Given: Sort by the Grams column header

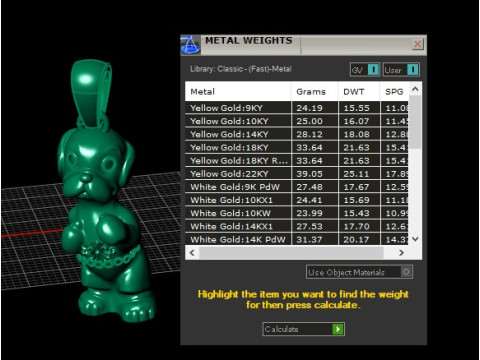Looking at the screenshot, I should tap(314, 92).
